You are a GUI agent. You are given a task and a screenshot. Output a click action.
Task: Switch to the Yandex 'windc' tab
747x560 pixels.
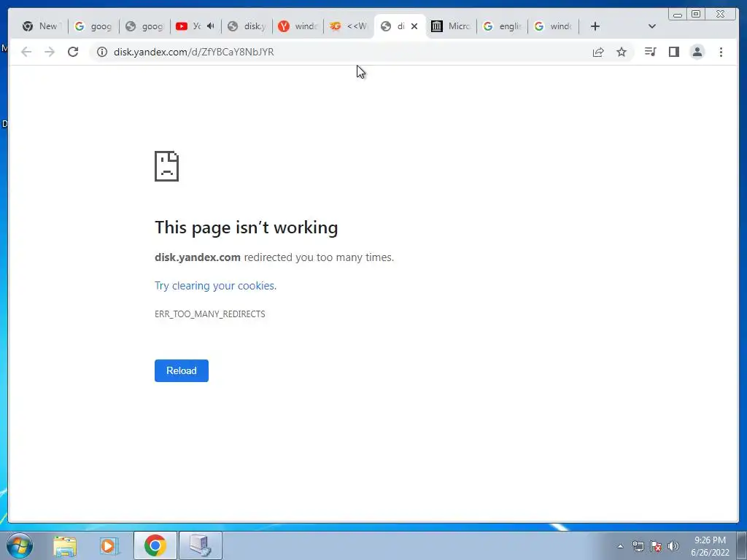pyautogui.click(x=298, y=26)
